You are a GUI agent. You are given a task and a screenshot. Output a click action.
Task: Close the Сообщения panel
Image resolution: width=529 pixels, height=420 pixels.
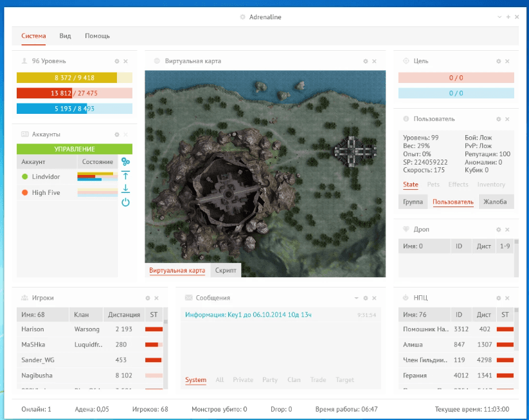pyautogui.click(x=374, y=298)
